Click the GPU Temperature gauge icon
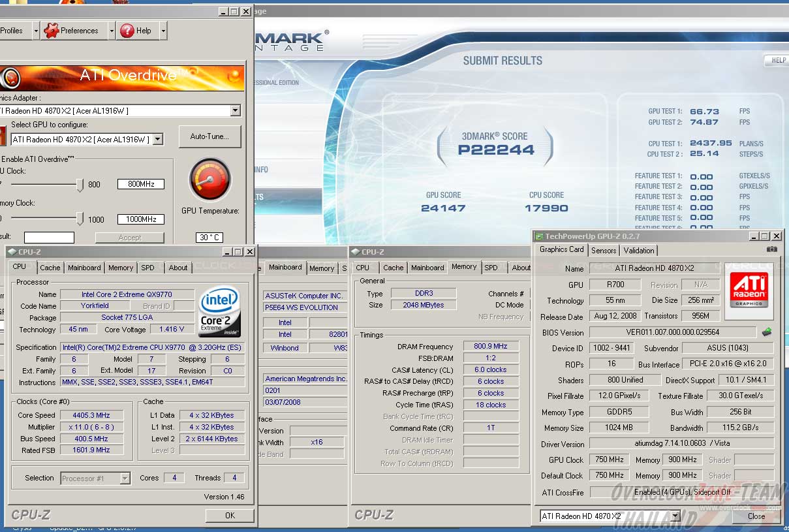Image resolution: width=789 pixels, height=532 pixels. point(209,179)
